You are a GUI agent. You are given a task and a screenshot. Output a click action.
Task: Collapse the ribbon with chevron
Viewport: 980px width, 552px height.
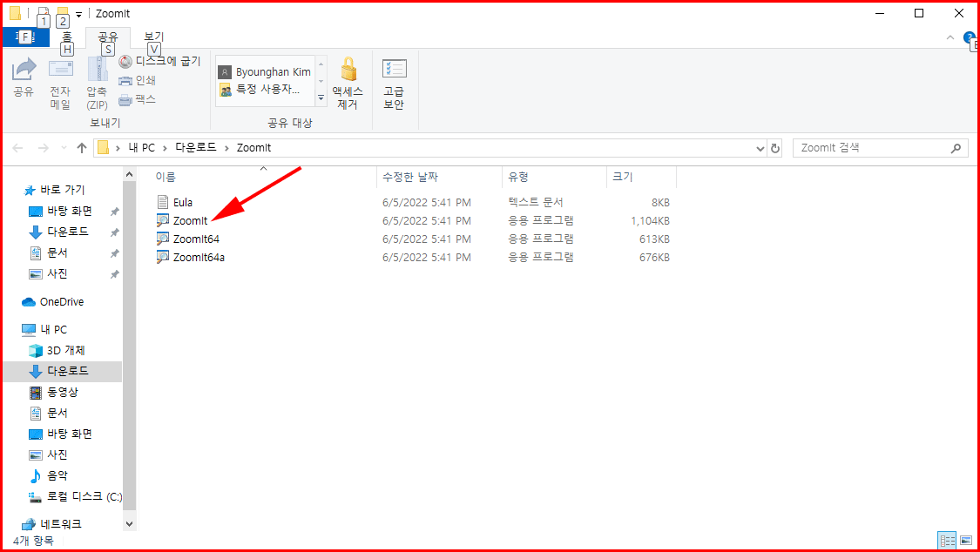tap(950, 37)
